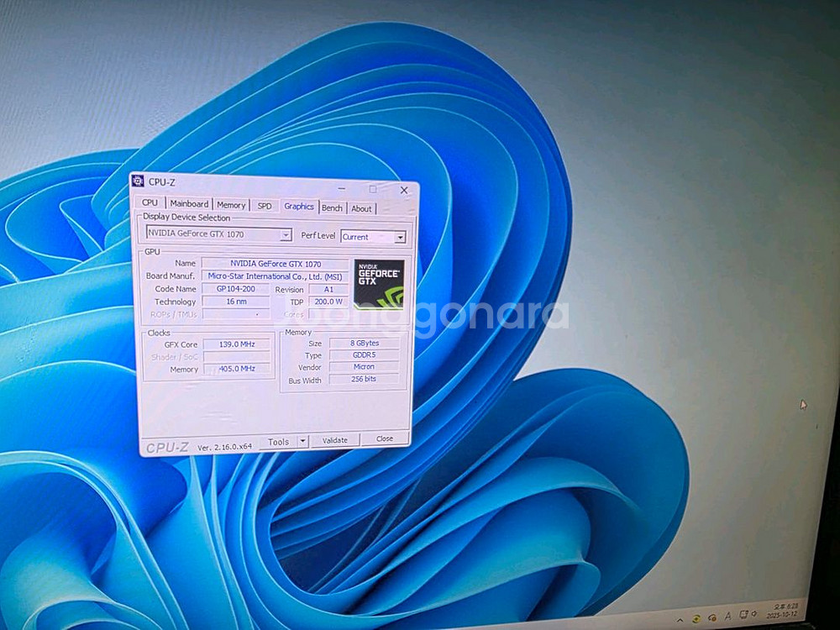840x630 pixels.
Task: Open the Perf Level dropdown
Action: tap(400, 238)
